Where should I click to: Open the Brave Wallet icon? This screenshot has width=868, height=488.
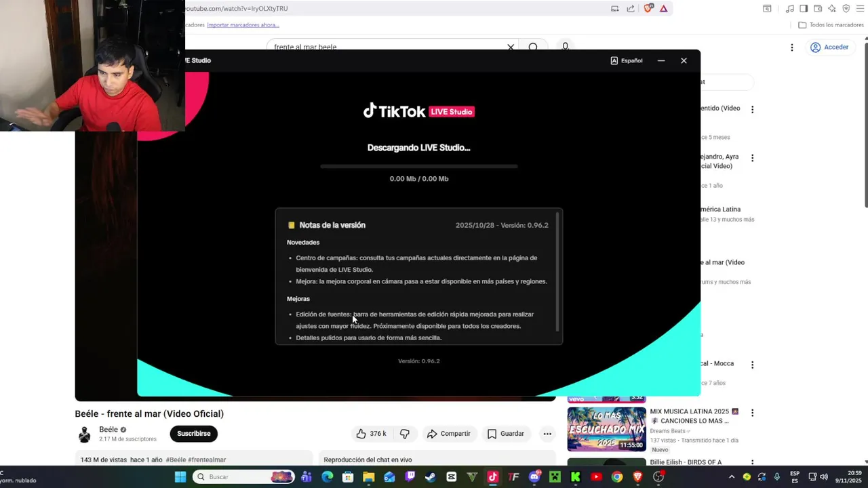(818, 8)
